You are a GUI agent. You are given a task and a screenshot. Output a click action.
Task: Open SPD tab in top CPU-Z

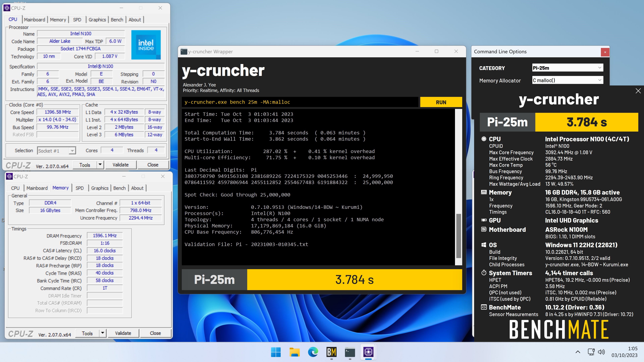click(77, 20)
